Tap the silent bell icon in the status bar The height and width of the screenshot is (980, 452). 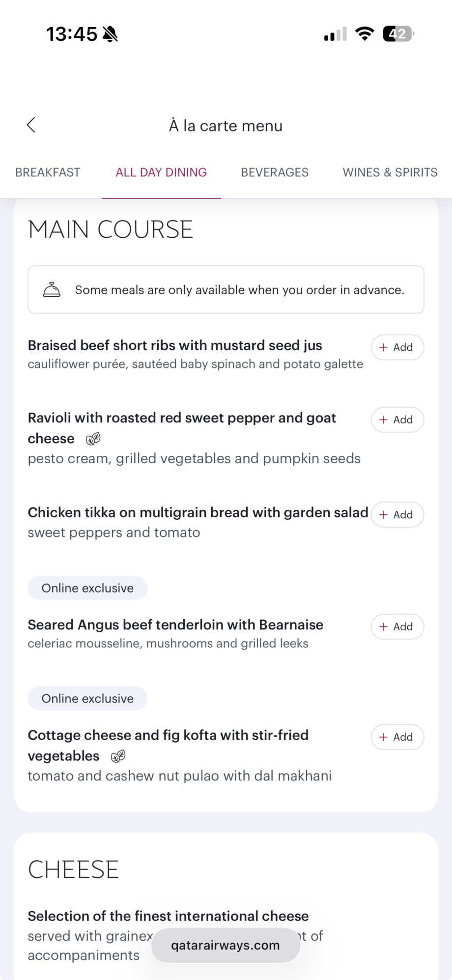111,34
